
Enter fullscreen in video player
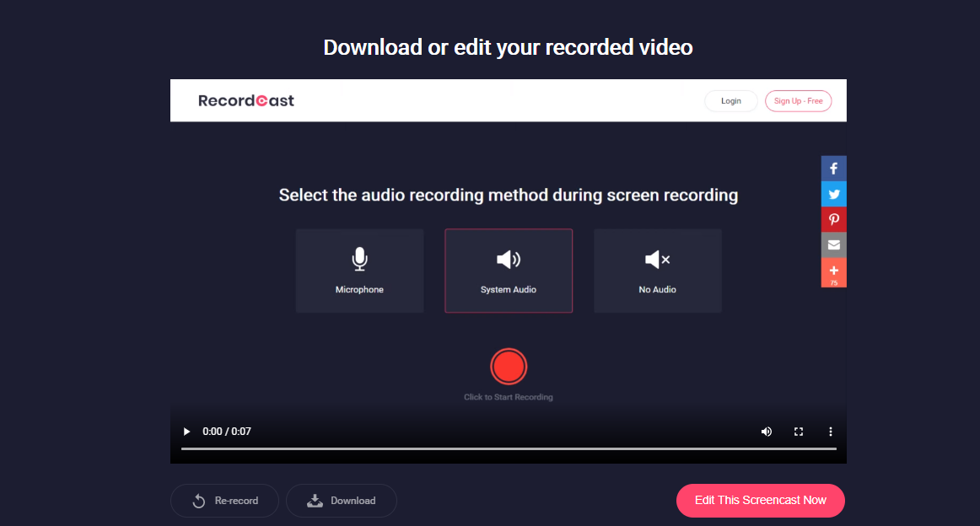799,432
